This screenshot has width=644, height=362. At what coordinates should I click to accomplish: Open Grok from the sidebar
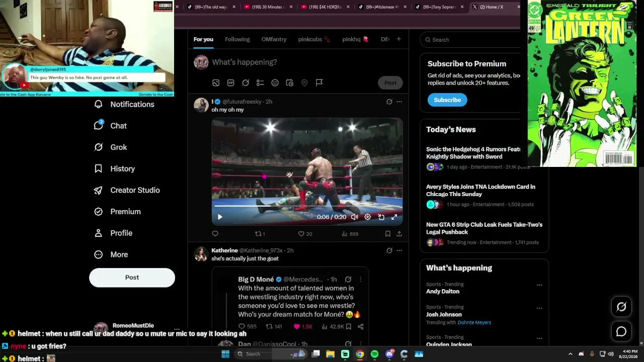click(111, 147)
